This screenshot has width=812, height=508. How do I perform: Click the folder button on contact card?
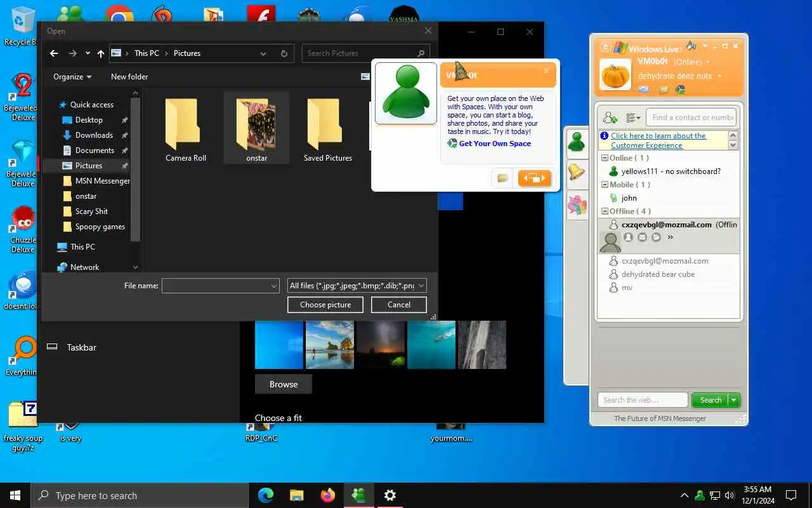(x=502, y=178)
